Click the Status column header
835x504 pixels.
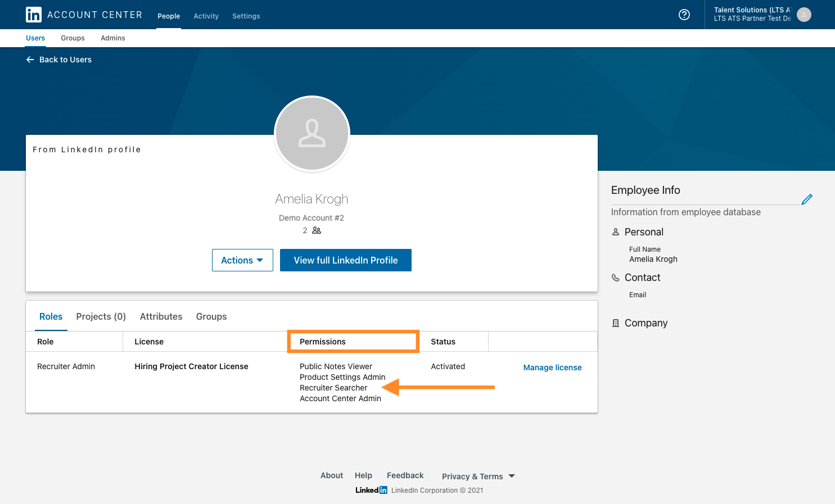[x=443, y=342]
